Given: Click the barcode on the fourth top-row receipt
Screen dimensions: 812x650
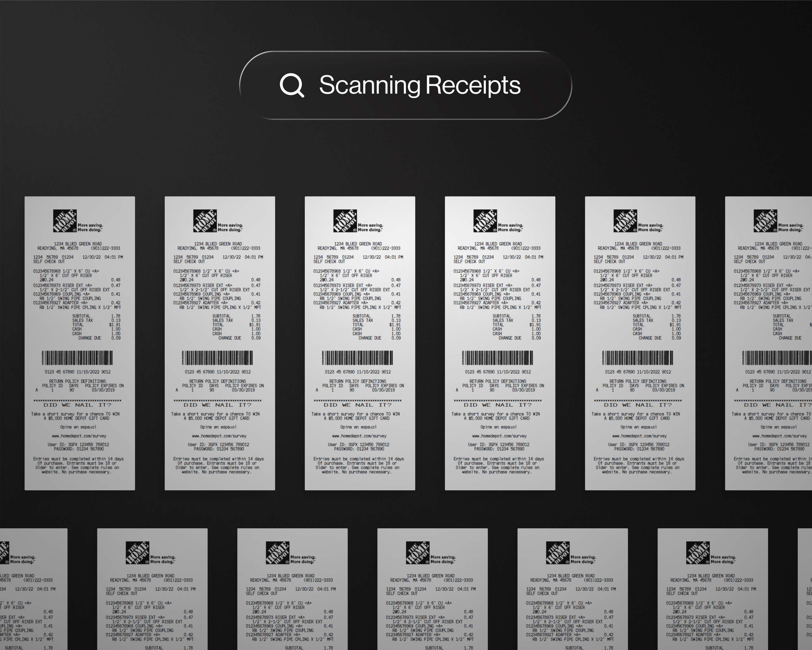Looking at the screenshot, I should [497, 358].
